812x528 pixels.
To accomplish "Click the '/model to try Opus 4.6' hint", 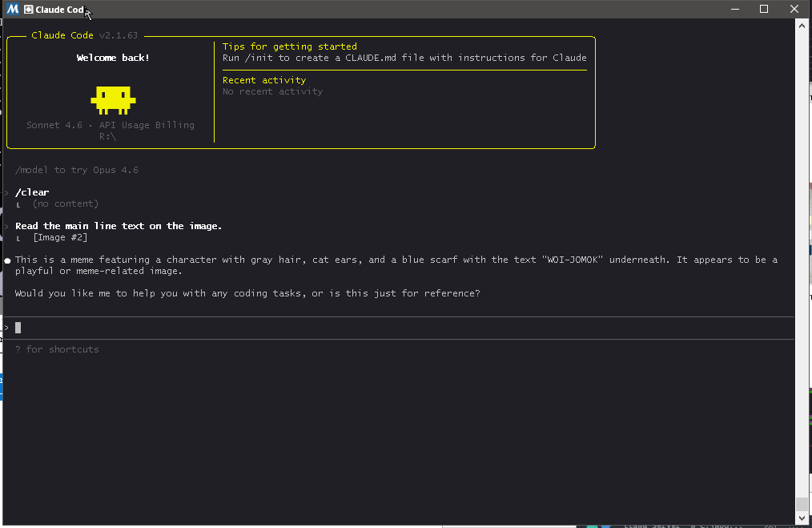I will coord(77,170).
